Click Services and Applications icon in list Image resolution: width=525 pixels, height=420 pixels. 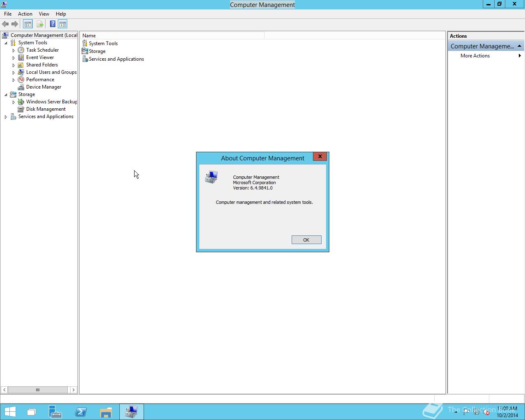pyautogui.click(x=85, y=59)
